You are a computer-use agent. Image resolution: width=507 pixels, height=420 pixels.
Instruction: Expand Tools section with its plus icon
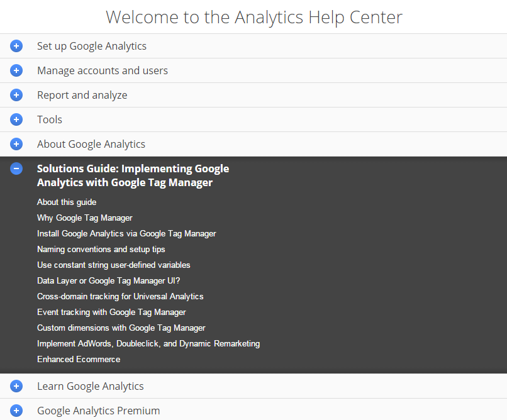pyautogui.click(x=16, y=119)
